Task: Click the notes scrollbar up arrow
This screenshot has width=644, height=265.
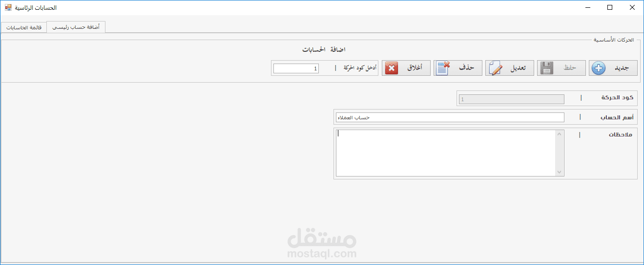Action: pos(560,134)
